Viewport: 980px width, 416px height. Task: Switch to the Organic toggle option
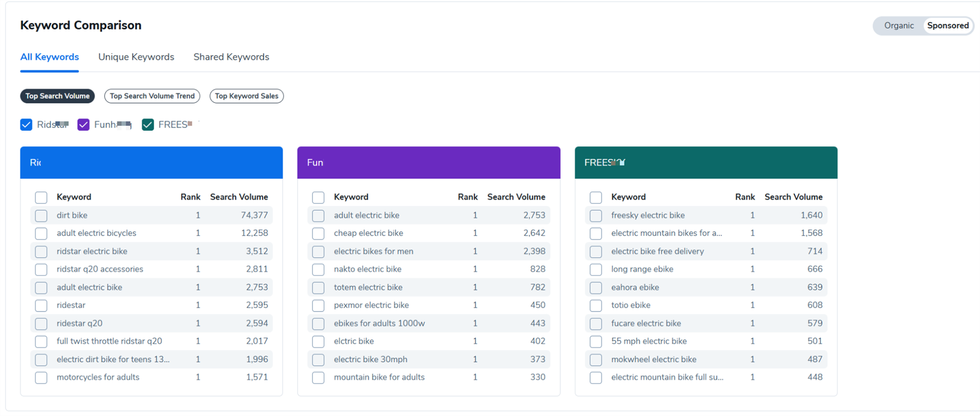(x=899, y=26)
